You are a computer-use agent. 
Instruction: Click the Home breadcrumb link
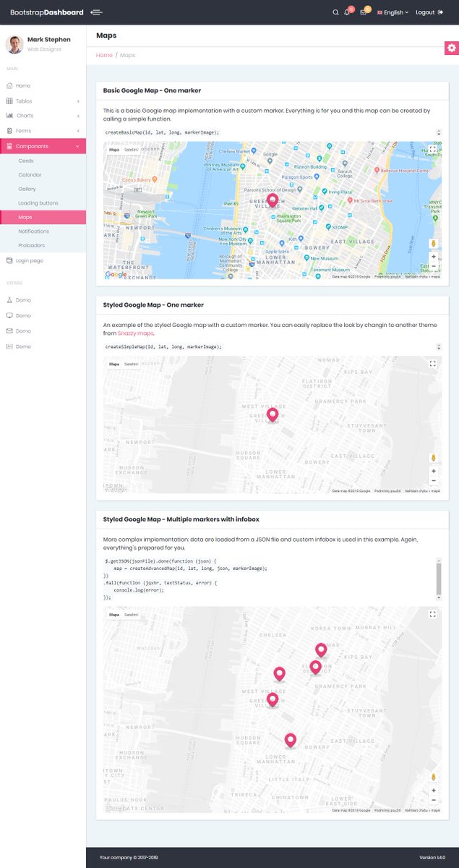click(104, 55)
